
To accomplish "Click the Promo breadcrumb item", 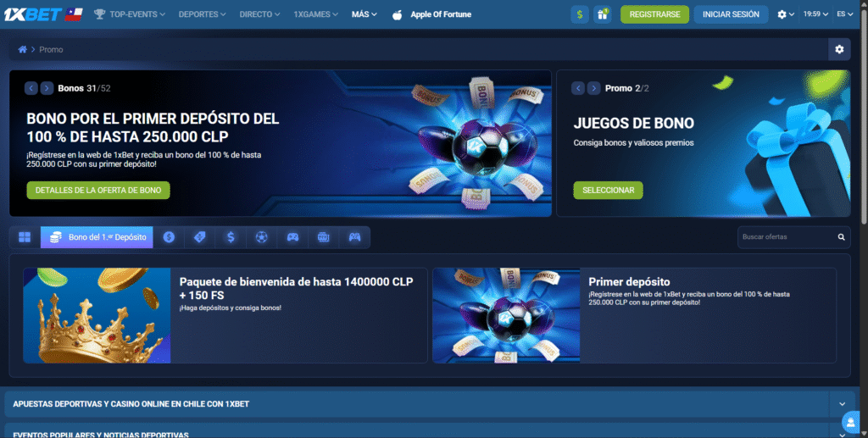I will click(x=51, y=50).
